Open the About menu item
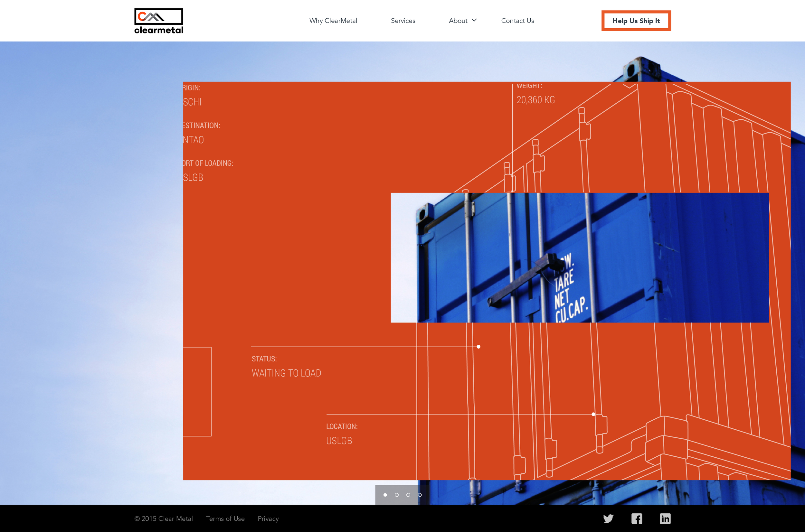805x532 pixels. [458, 21]
